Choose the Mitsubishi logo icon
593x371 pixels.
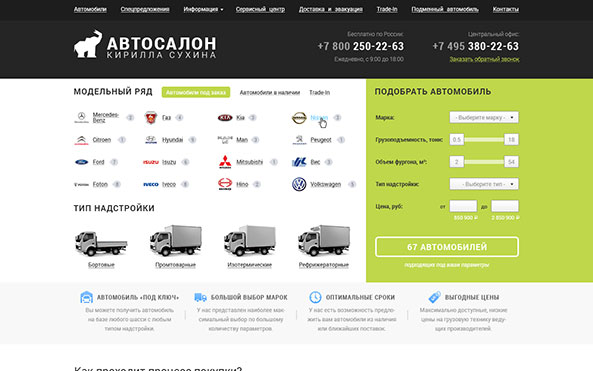tap(225, 162)
